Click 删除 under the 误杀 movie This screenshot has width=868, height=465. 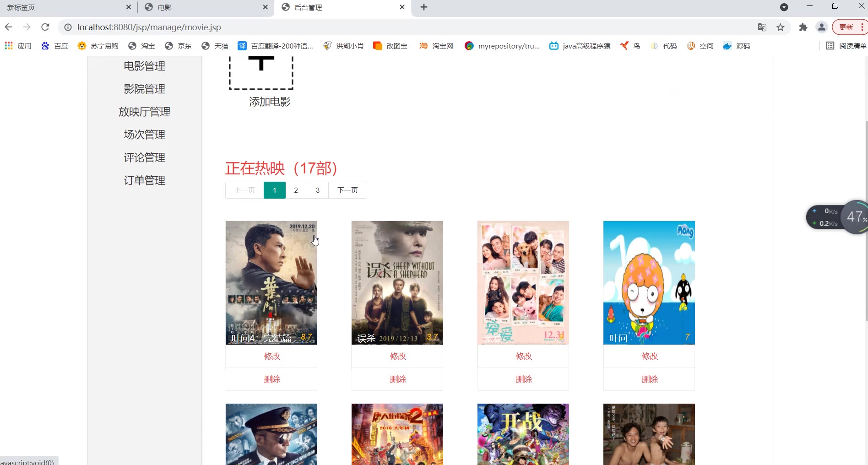(397, 379)
